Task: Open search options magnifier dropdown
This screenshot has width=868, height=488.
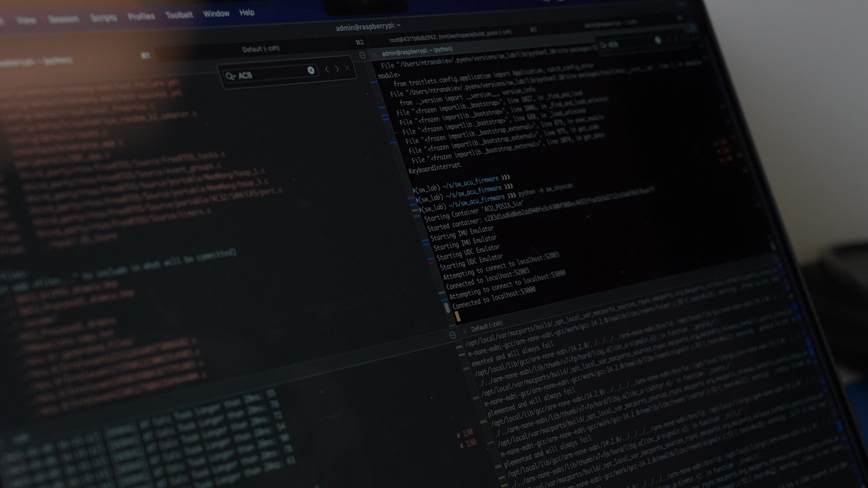Action: tap(231, 76)
